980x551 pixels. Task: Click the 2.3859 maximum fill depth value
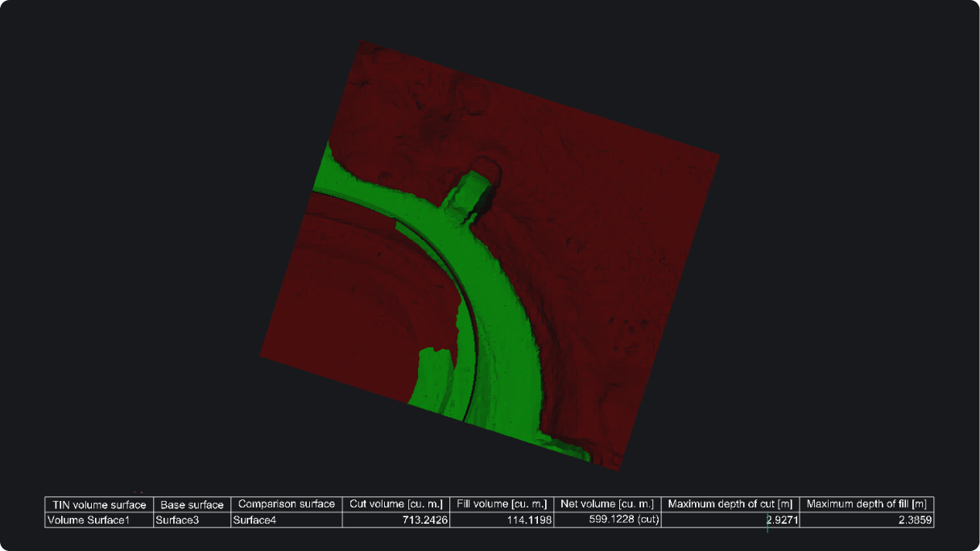(x=914, y=520)
